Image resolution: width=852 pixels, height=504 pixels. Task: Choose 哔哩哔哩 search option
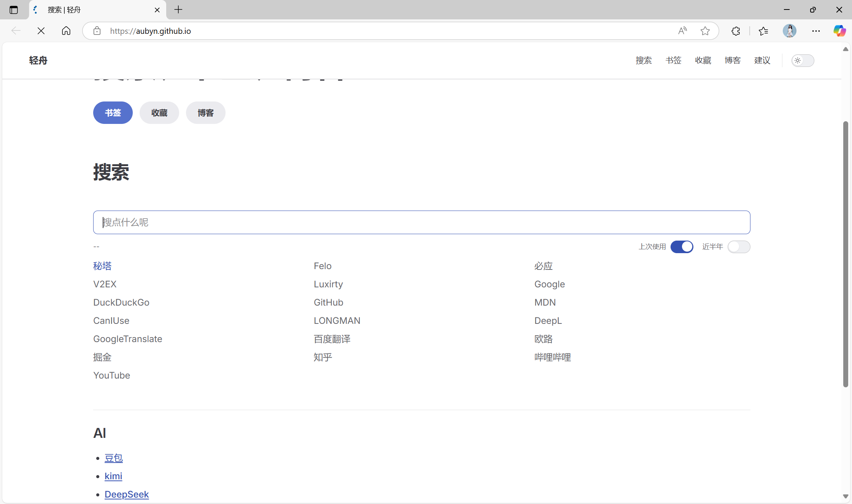point(553,357)
